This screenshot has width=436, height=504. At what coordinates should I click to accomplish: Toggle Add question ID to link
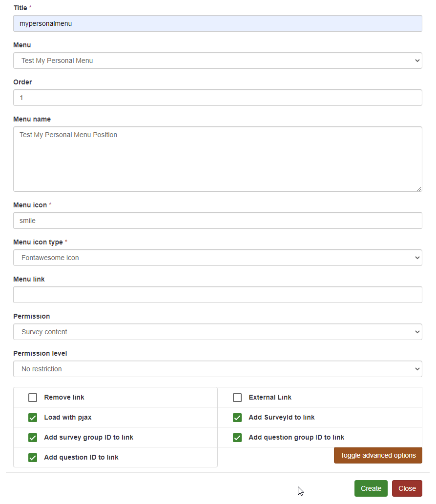point(33,458)
